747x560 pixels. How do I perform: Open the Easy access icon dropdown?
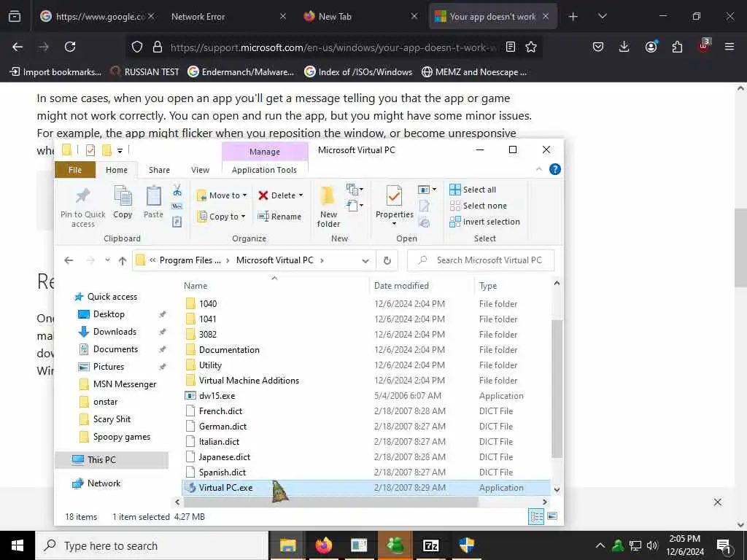pyautogui.click(x=355, y=206)
